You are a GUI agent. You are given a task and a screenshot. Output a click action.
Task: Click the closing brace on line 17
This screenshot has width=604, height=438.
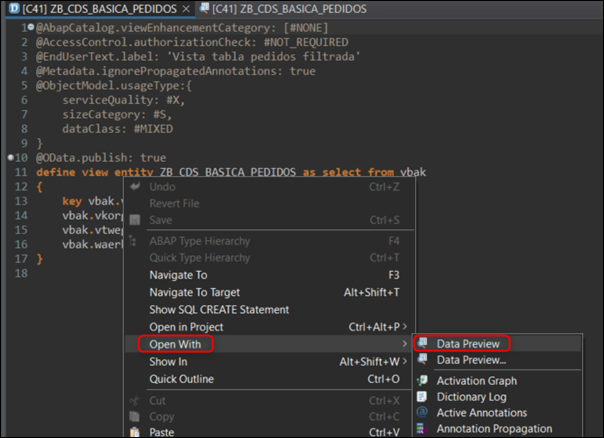(39, 259)
